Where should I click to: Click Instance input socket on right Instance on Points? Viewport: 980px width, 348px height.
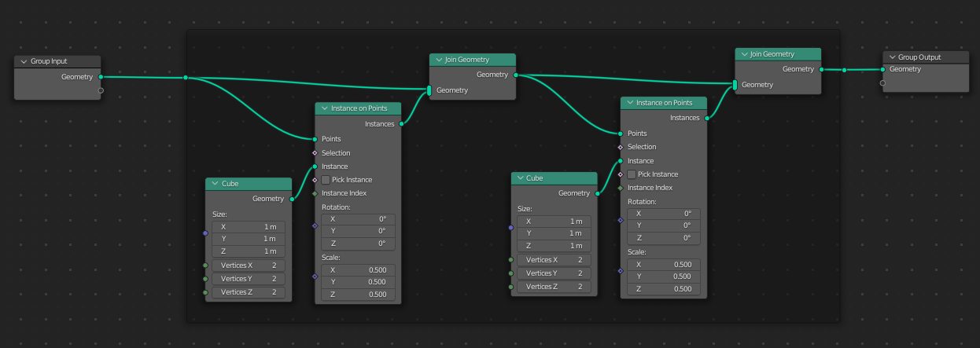[x=620, y=161]
